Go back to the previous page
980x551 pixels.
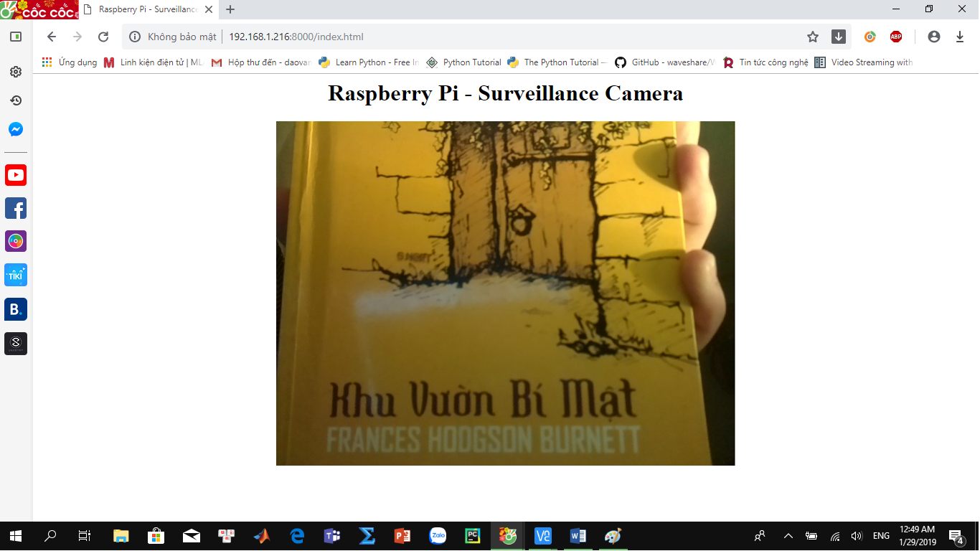51,37
